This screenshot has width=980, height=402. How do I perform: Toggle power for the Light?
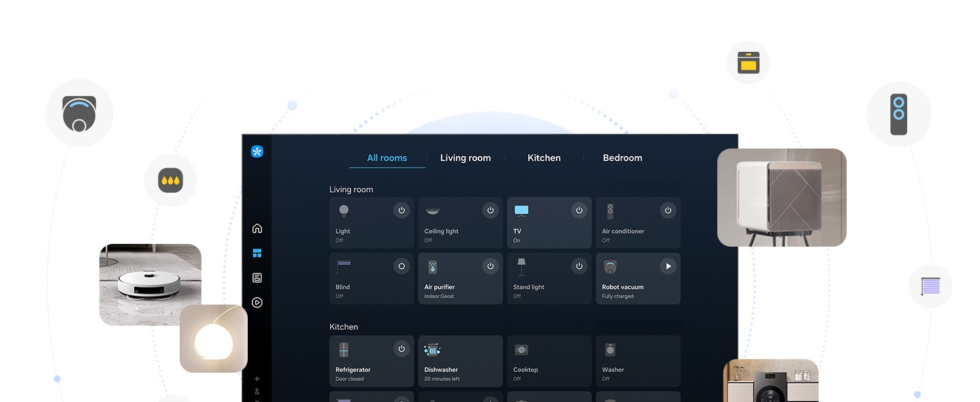point(402,211)
